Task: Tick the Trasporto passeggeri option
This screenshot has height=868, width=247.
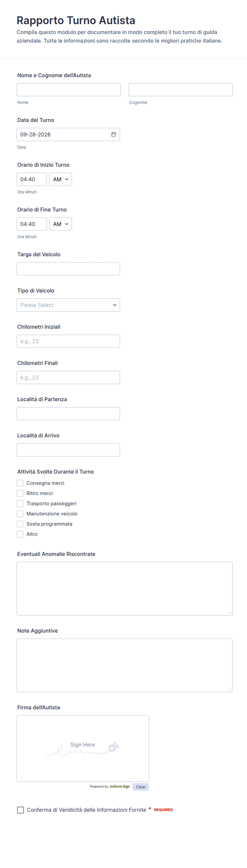Action: (20, 503)
